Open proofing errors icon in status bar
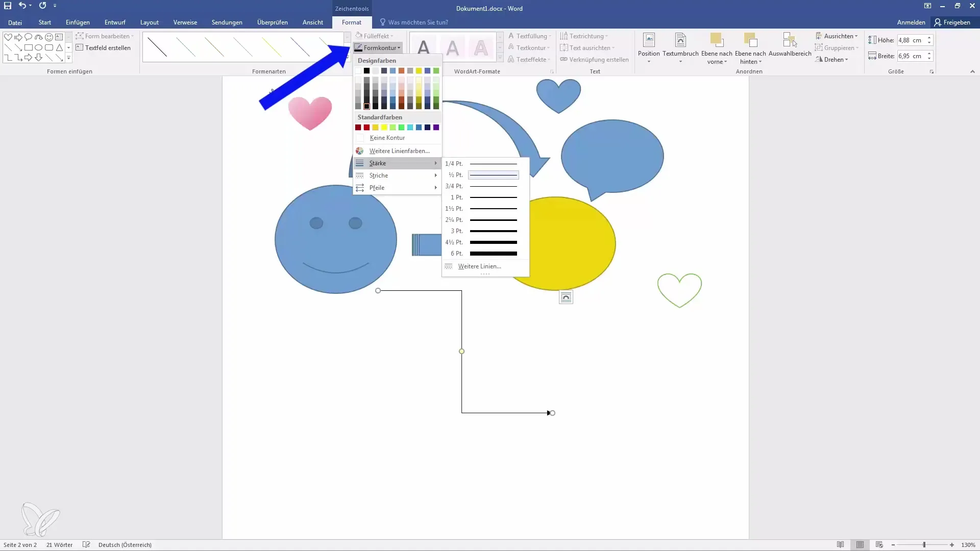Viewport: 980px width, 551px height. coord(86,545)
